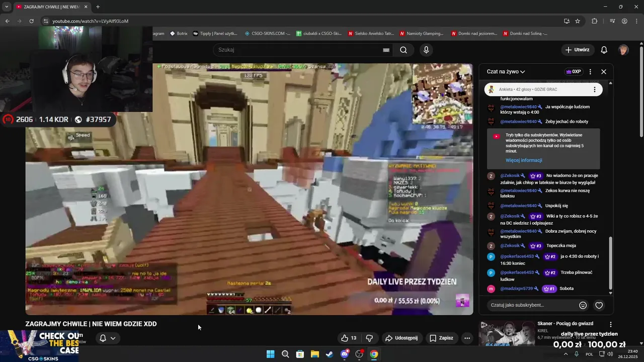This screenshot has width=644, height=362.
Task: Open the CSGO-SKINS.COM bookmark
Action: [267, 34]
